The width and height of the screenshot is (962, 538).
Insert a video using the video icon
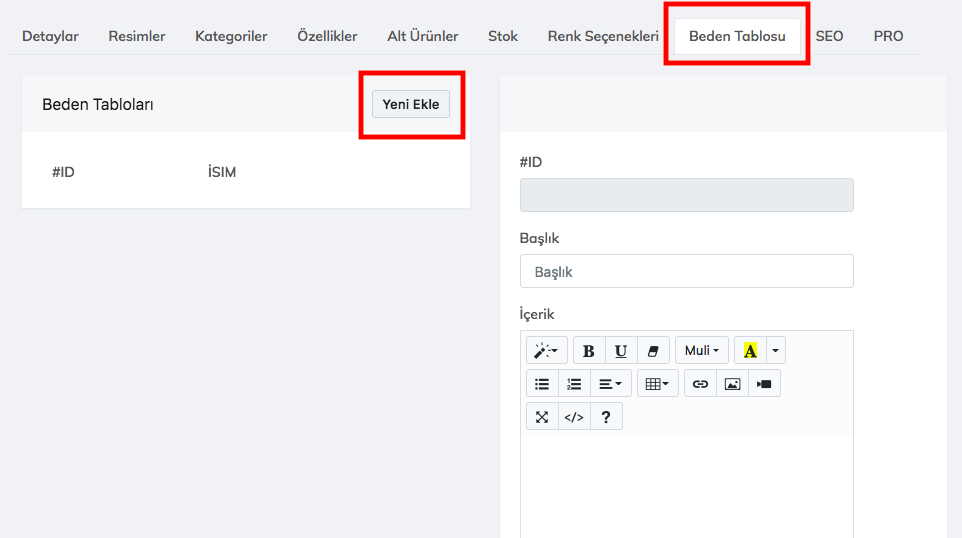click(x=764, y=384)
